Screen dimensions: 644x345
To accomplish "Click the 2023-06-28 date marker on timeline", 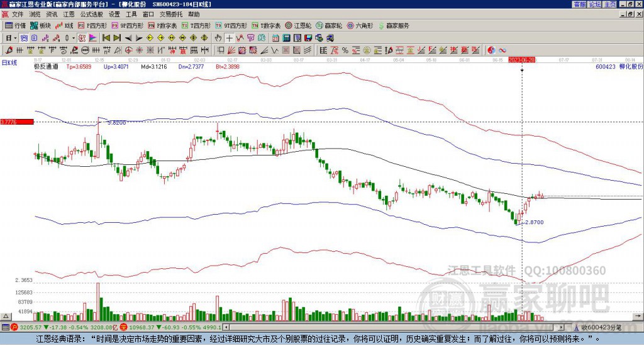I will (x=521, y=60).
